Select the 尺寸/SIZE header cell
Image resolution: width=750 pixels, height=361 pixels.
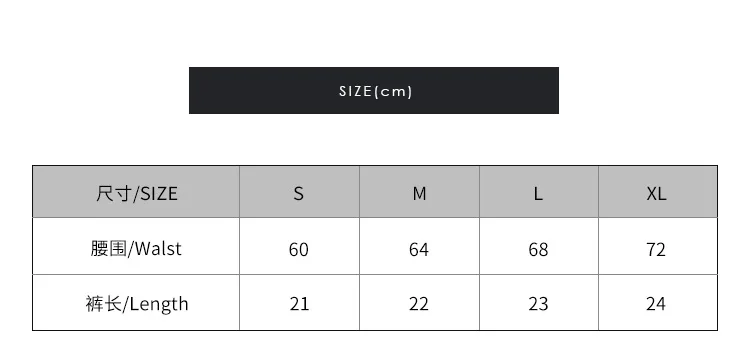(136, 192)
